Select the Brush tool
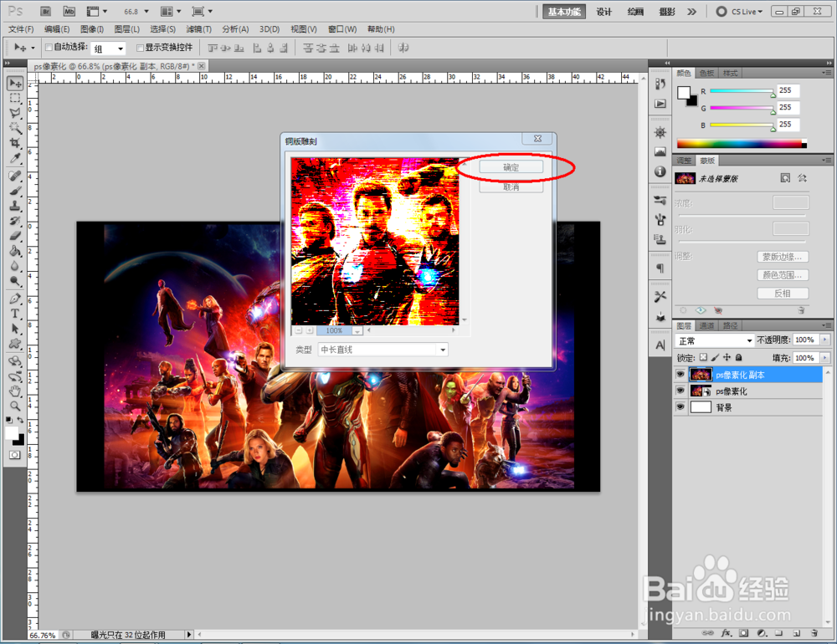Viewport: 837px width, 644px height. (x=15, y=191)
